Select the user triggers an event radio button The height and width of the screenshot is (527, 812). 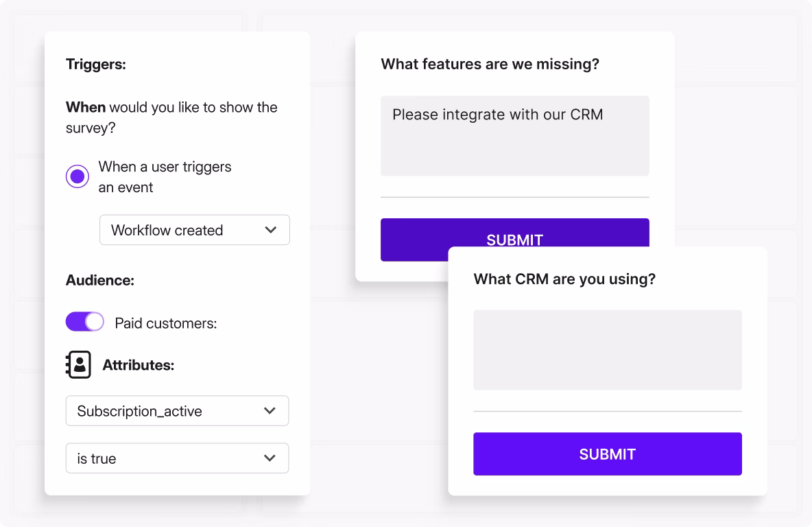coord(77,177)
